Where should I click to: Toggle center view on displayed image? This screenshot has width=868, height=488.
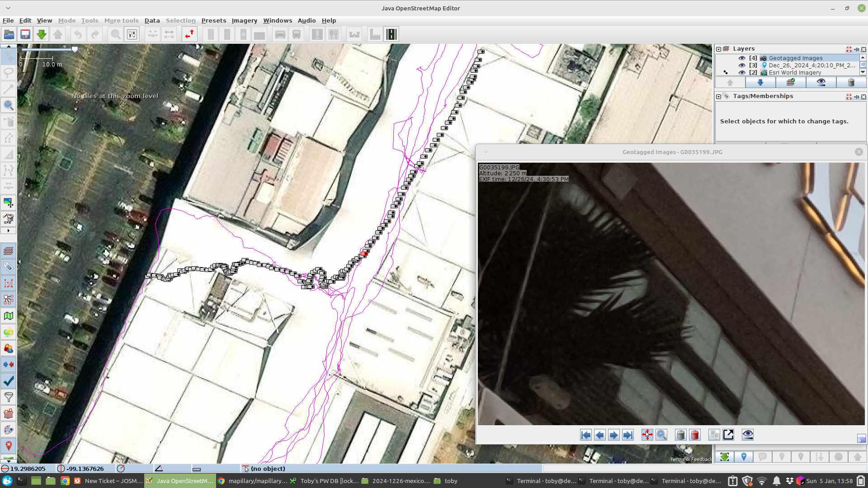point(647,435)
